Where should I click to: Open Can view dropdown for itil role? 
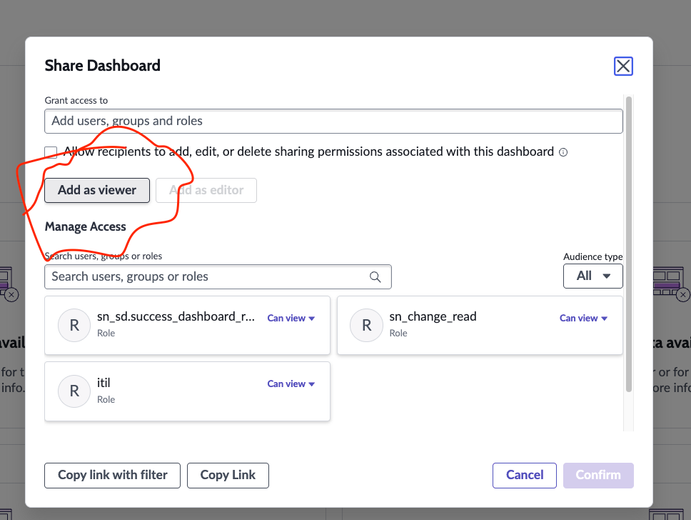(291, 384)
